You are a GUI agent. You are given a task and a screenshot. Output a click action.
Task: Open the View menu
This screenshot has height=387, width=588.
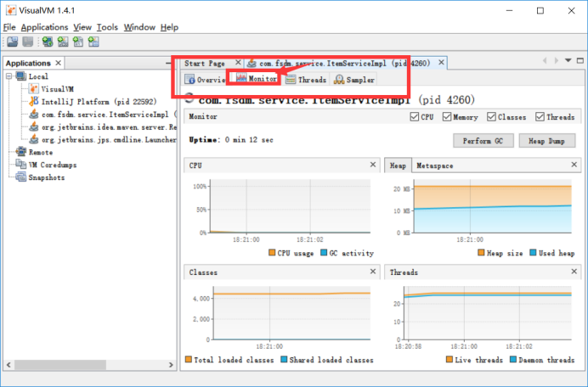[82, 27]
